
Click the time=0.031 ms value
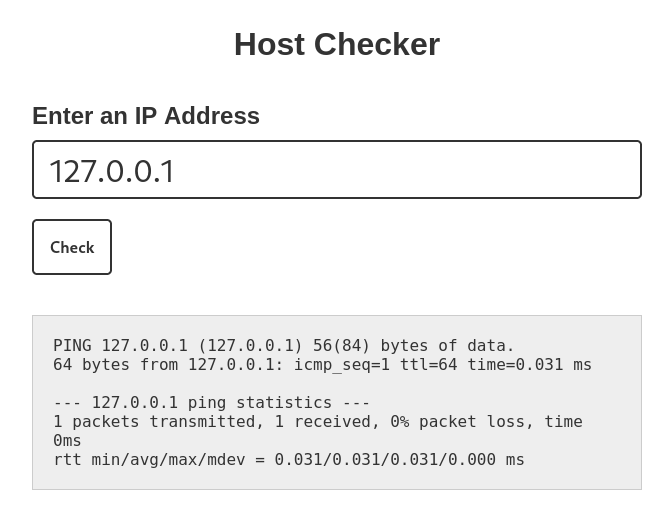pos(529,365)
